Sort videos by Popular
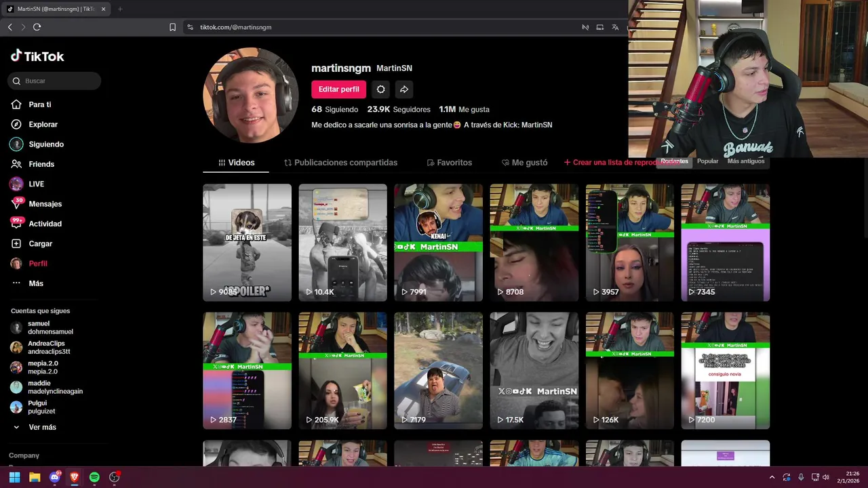Viewport: 868px width, 488px height. [707, 161]
